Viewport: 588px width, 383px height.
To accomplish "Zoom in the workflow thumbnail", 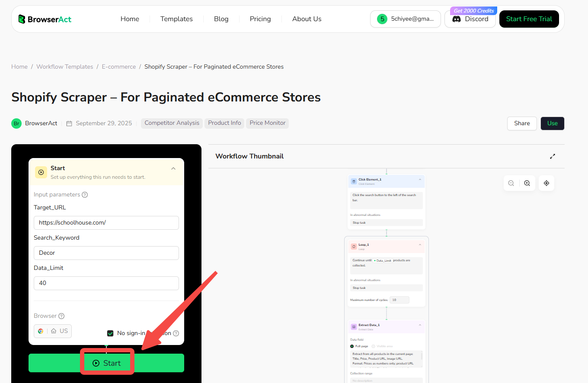I will point(527,183).
